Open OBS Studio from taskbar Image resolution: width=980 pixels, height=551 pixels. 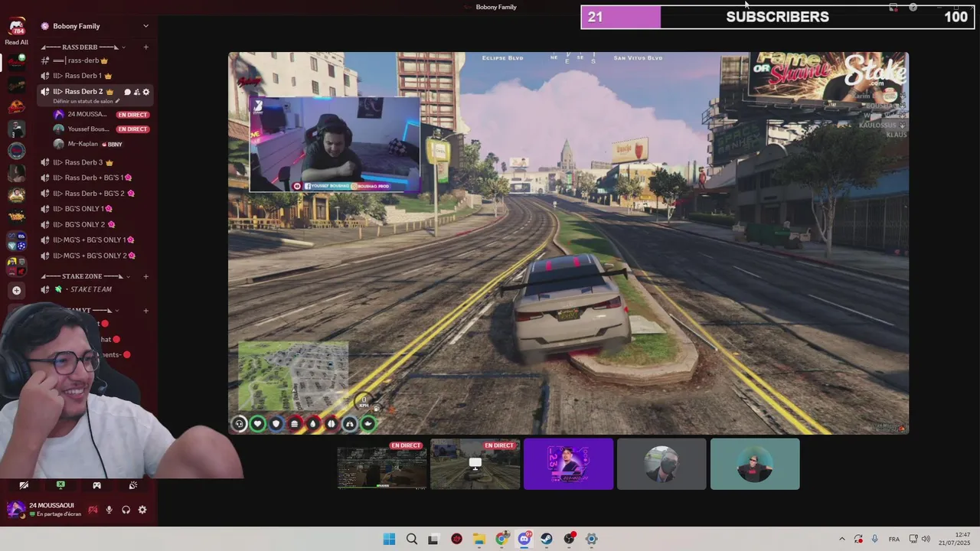click(x=569, y=539)
